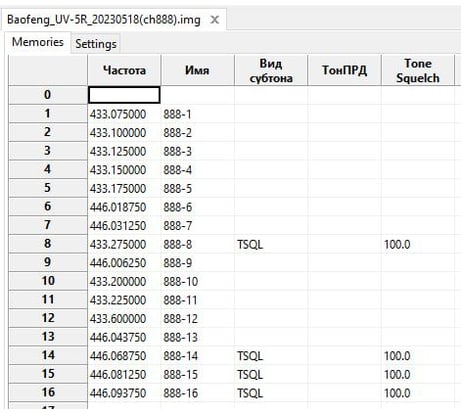Click name cell 888-11
Screen dimensions: 461x415
coord(197,300)
